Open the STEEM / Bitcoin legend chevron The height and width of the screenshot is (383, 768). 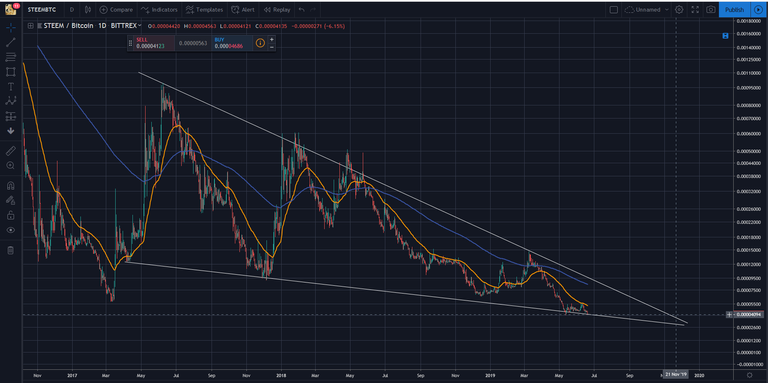(x=140, y=25)
